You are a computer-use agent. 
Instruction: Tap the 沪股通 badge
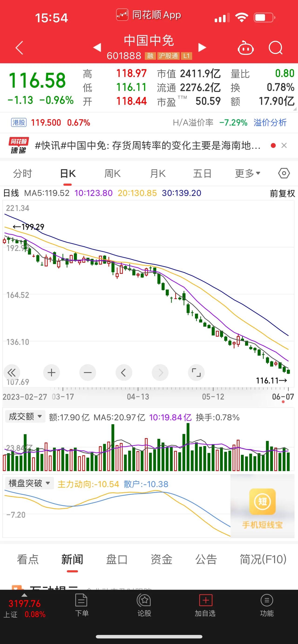pos(168,56)
